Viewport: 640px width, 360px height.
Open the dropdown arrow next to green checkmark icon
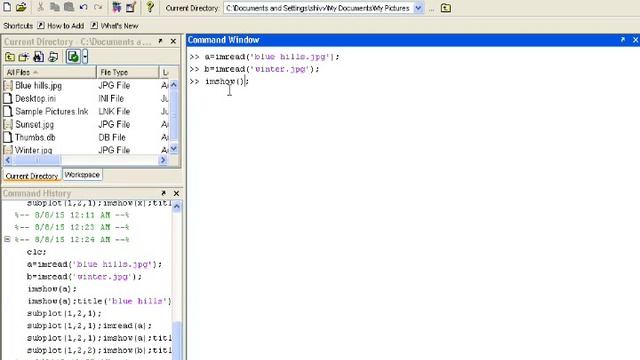coord(85,57)
